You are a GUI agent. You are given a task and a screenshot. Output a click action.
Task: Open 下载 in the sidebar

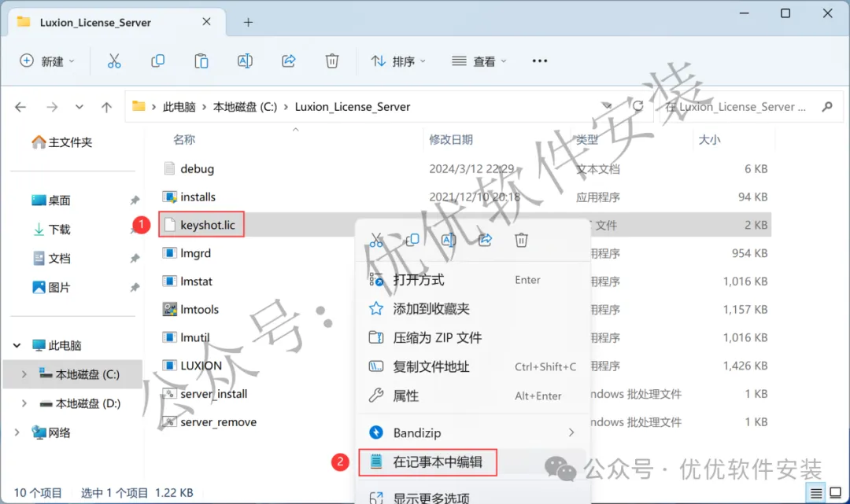(51, 230)
